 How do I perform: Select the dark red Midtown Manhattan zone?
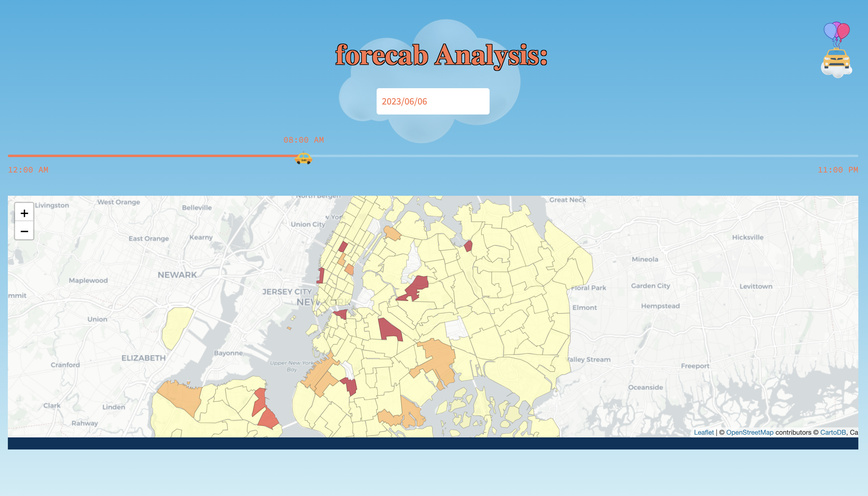[343, 246]
